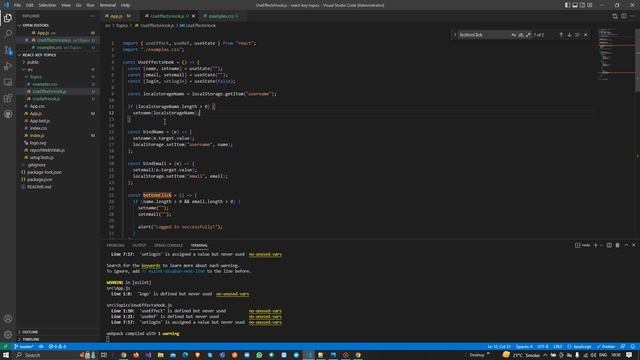The width and height of the screenshot is (640, 360).
Task: Toggle Use Regular Expression in find widget
Action: 528,35
